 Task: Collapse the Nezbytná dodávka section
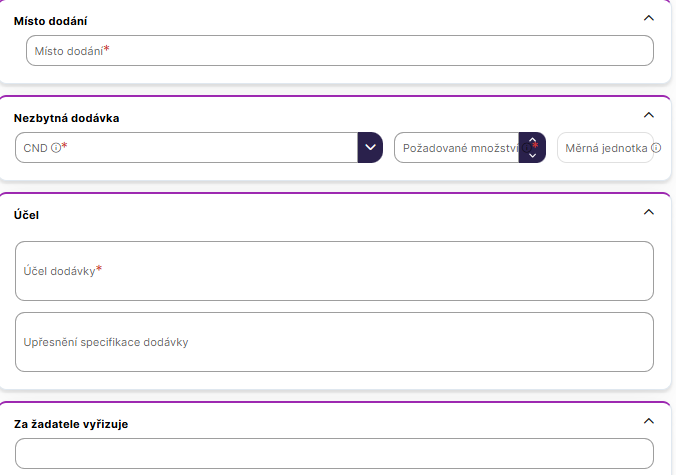(649, 115)
